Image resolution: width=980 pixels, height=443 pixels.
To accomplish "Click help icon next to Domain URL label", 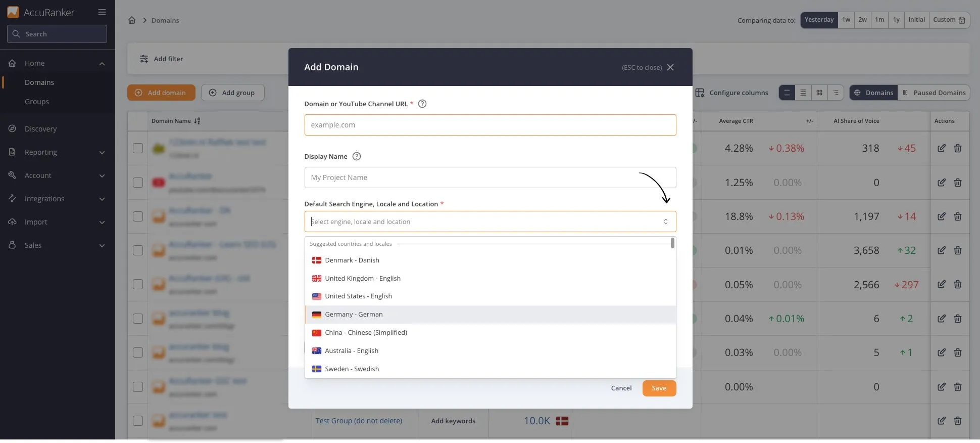I will coord(422,104).
